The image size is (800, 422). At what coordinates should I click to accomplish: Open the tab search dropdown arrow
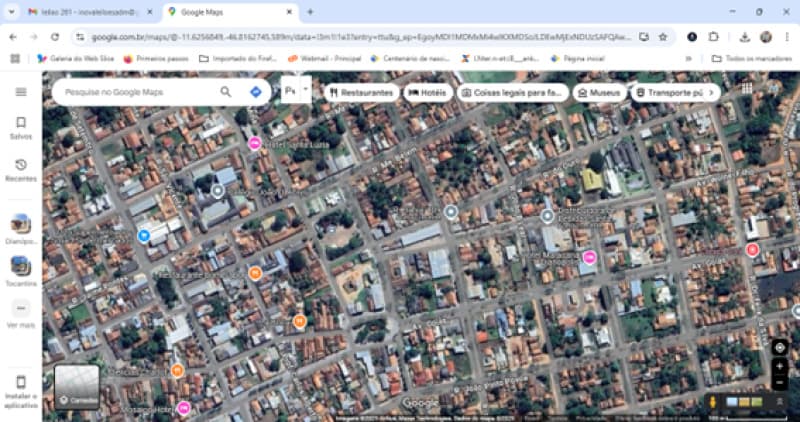[11, 12]
